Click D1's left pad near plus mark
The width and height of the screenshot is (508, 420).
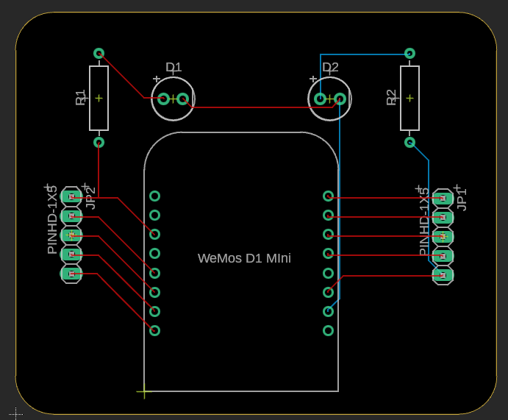164,99
